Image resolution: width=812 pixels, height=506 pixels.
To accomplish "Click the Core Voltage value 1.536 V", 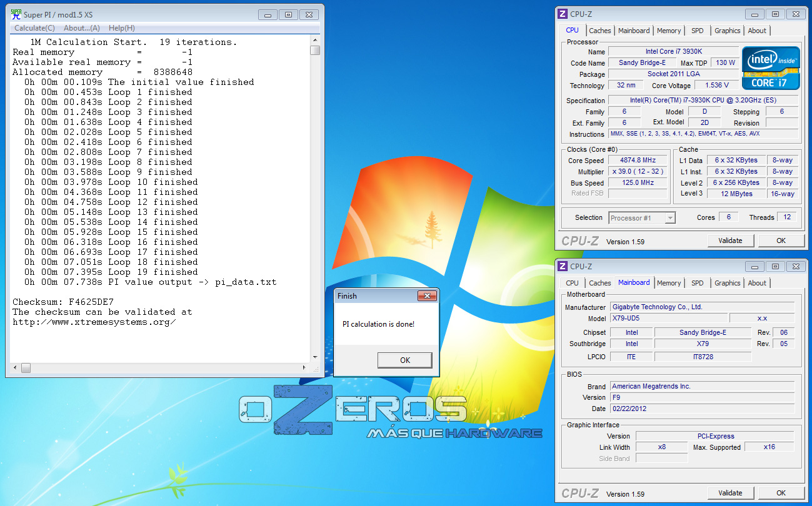I will tap(716, 86).
